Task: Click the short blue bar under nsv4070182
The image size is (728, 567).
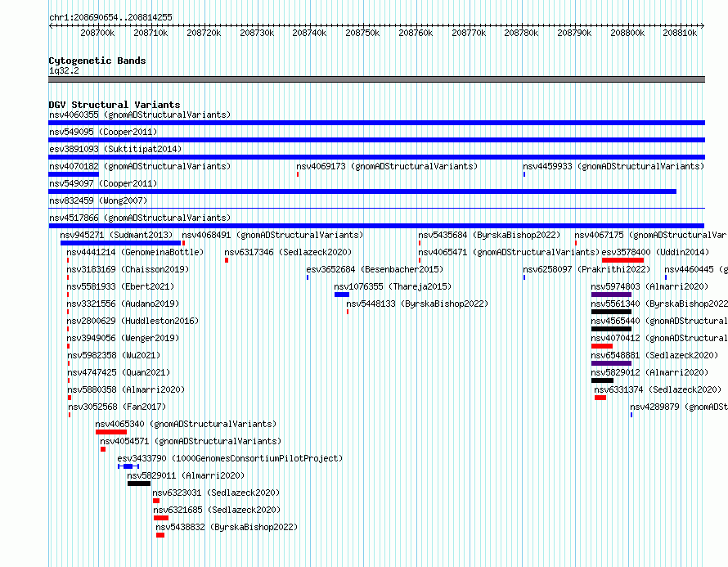Action: pyautogui.click(x=74, y=174)
